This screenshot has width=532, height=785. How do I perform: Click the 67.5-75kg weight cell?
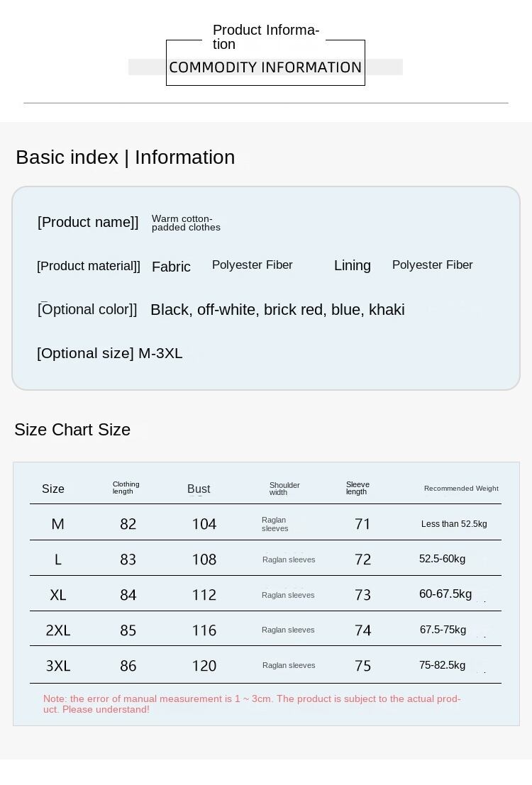click(x=443, y=630)
